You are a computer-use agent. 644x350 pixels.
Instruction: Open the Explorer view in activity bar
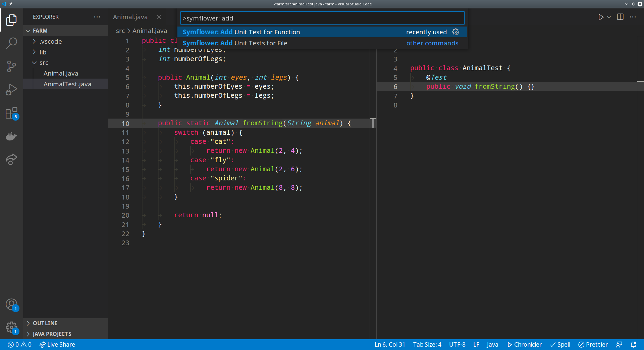click(11, 20)
